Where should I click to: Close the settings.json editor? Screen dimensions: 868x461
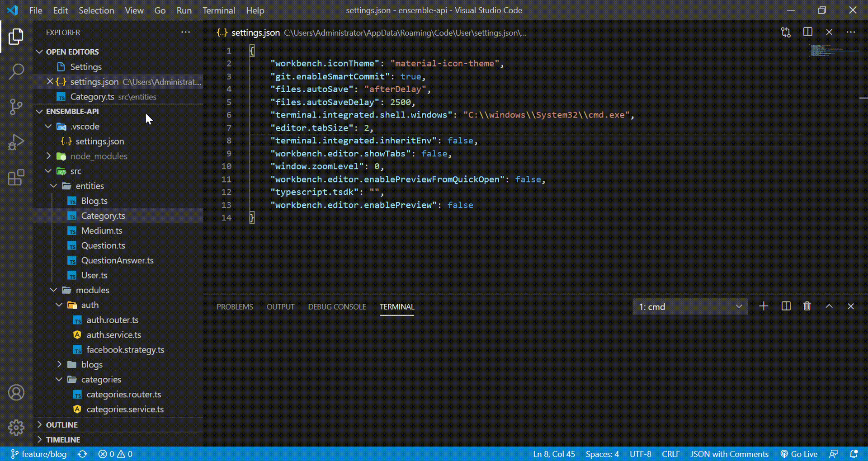tap(829, 32)
